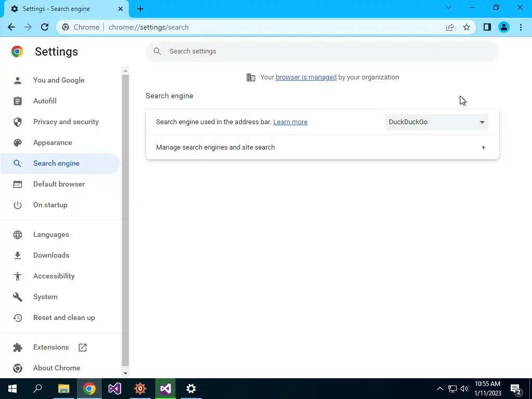Screen dimensions: 532x399
Task: Open Windows Settings gear in taskbar
Action: point(191,389)
